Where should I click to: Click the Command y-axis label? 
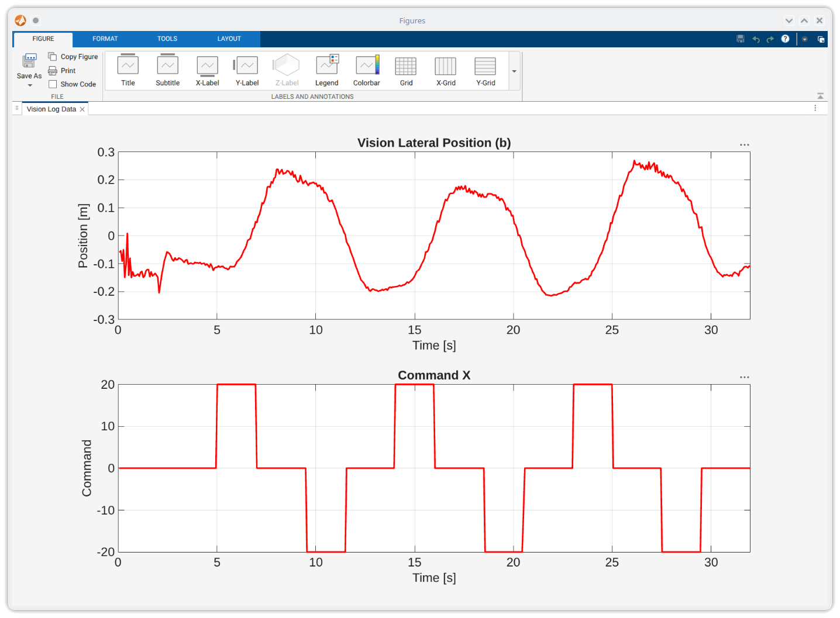click(x=87, y=468)
